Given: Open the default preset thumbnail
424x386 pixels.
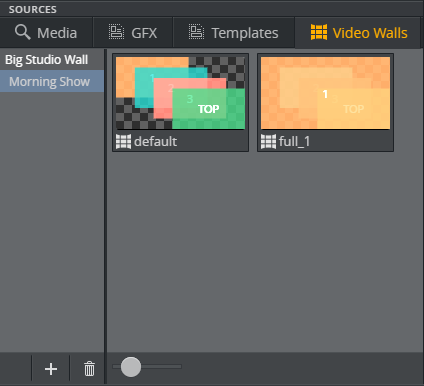Looking at the screenshot, I should coord(180,93).
